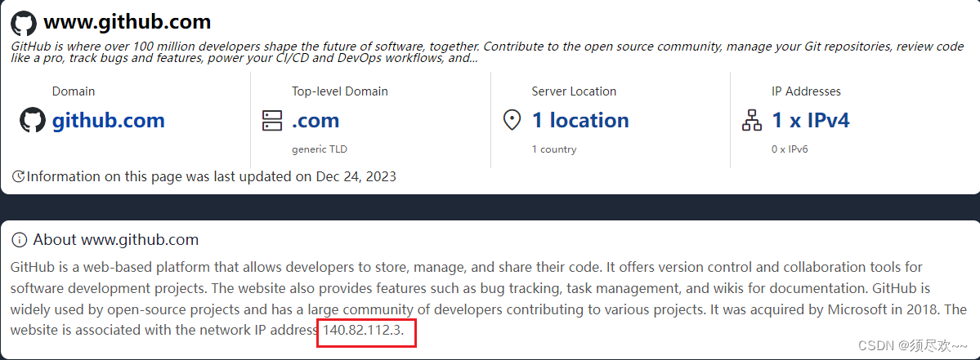Screen dimensions: 980x360
Task: Click the refresh clock icon before last updated text
Action: [18, 176]
